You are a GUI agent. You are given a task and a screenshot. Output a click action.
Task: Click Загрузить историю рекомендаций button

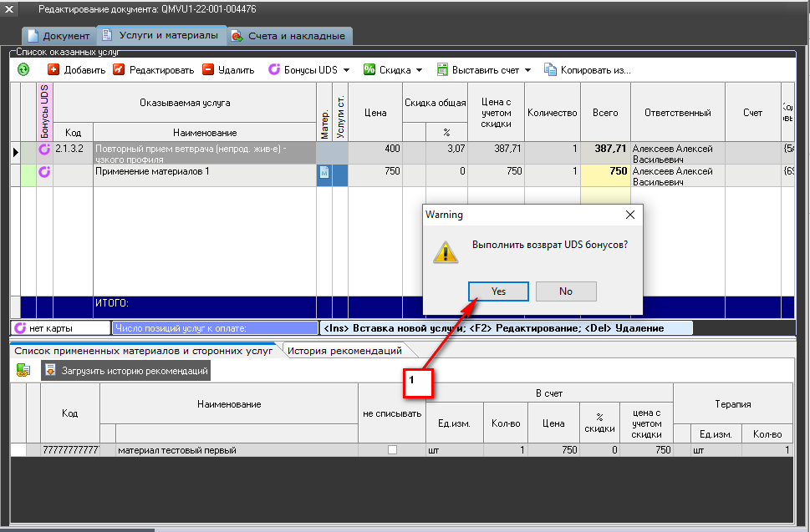tap(126, 370)
